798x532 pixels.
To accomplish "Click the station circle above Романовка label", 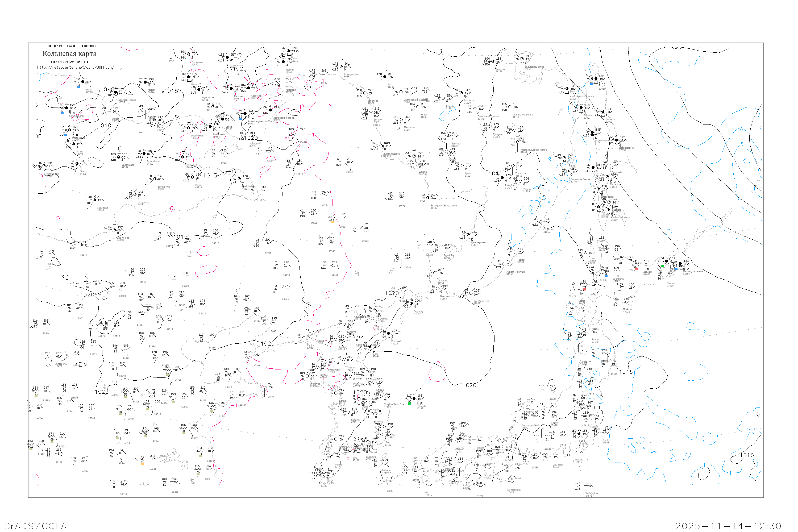I will 189,54.
